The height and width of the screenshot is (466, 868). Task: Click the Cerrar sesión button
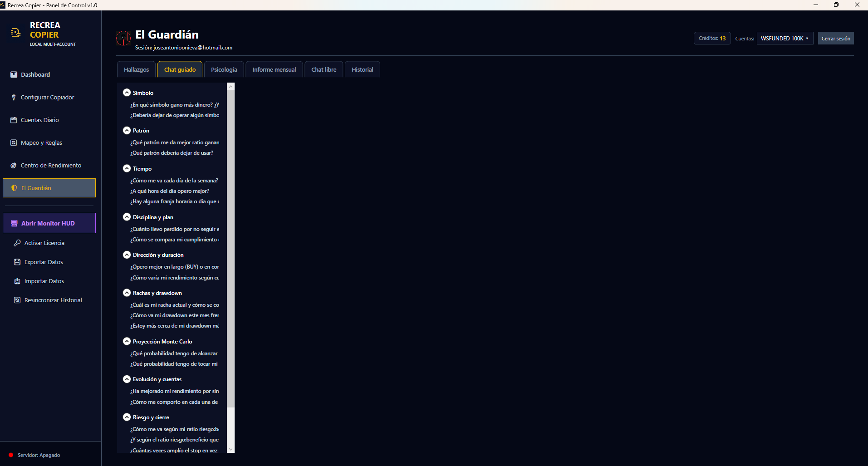coord(836,38)
